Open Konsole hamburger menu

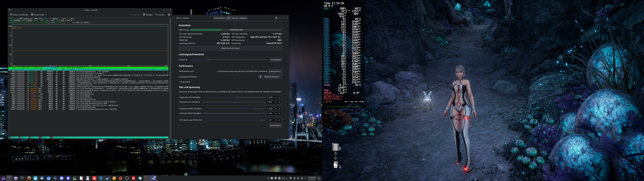coord(169,15)
